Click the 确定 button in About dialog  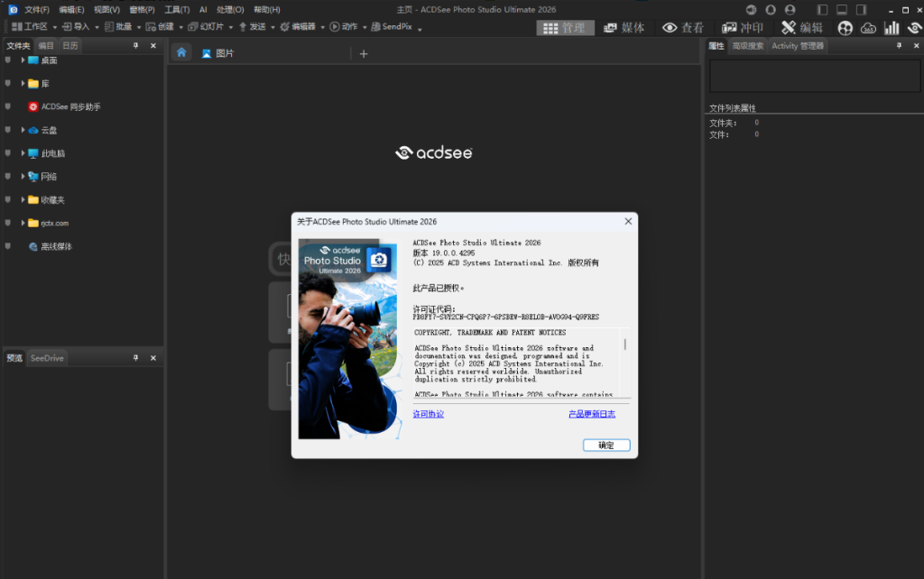click(x=606, y=445)
